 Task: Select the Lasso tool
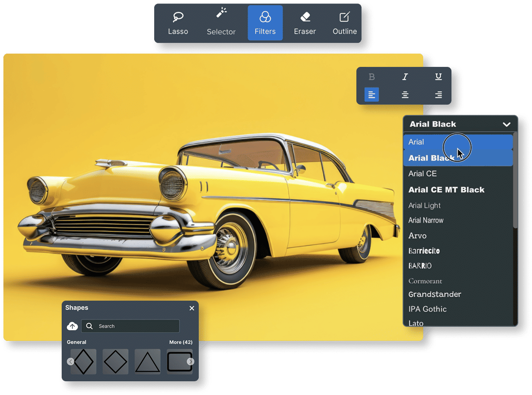coord(178,23)
